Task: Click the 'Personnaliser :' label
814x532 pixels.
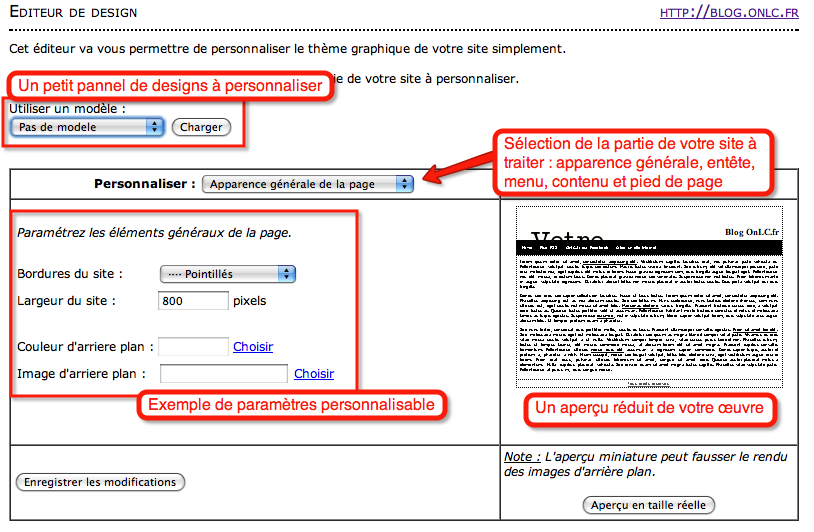Action: [145, 184]
